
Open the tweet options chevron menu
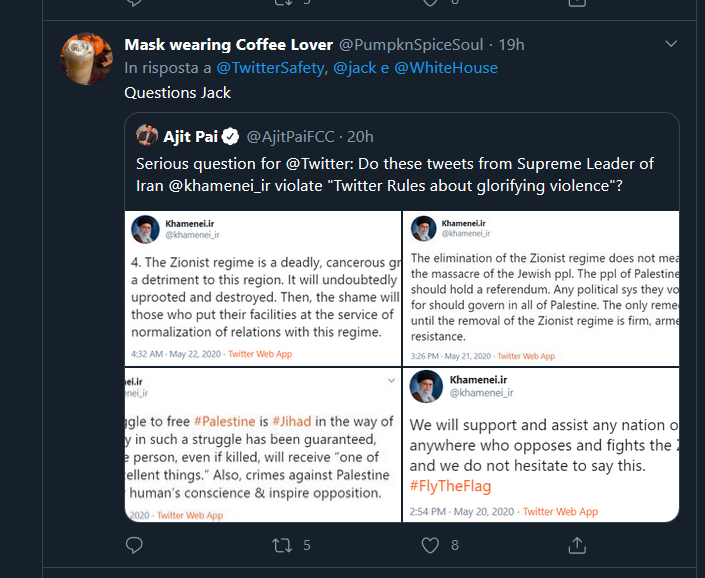tap(671, 44)
